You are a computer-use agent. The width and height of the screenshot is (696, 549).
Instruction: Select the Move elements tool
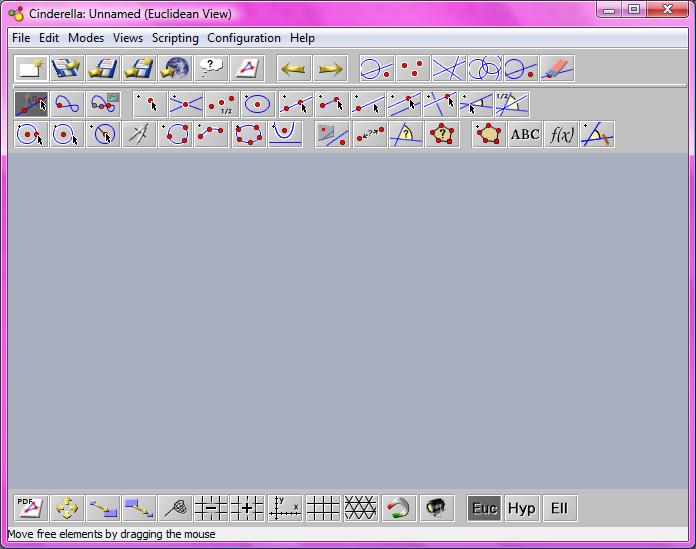30,104
